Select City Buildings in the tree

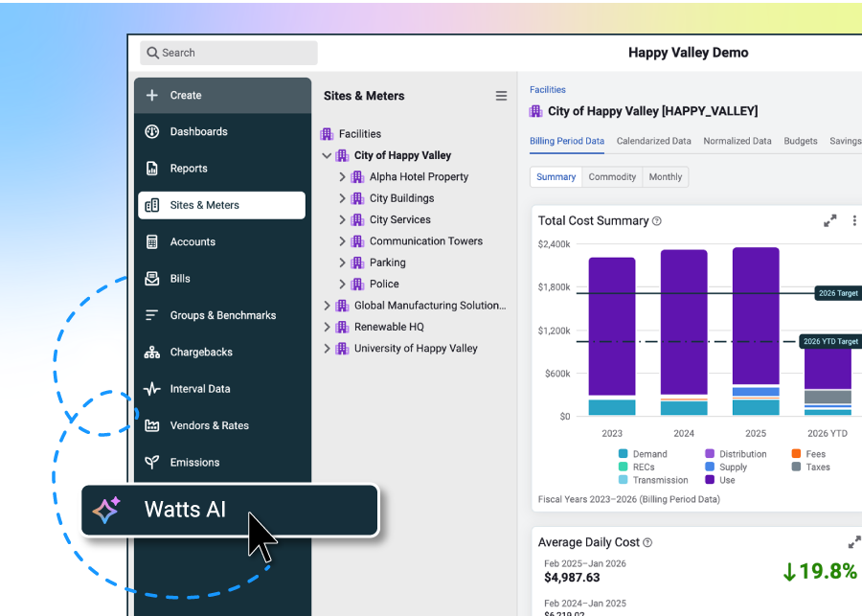[x=402, y=198]
